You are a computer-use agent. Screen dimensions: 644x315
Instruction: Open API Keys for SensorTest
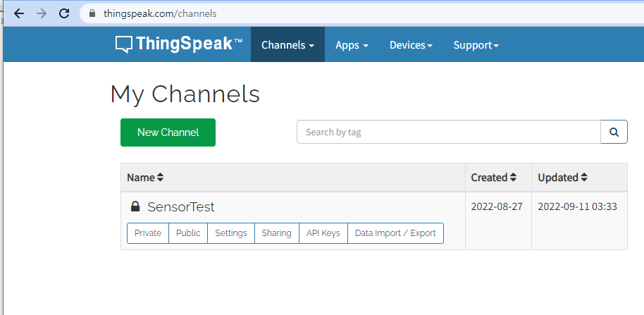tap(323, 233)
